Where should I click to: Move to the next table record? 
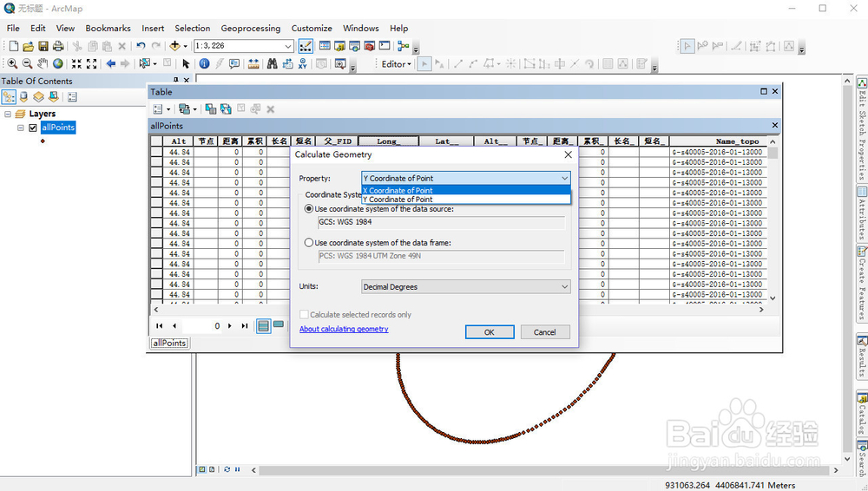point(230,326)
